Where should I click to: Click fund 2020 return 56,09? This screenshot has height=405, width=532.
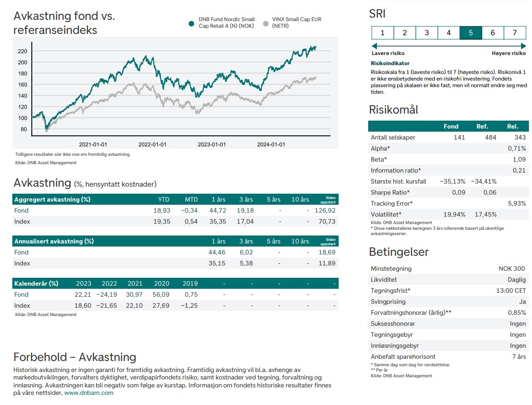pyautogui.click(x=161, y=295)
